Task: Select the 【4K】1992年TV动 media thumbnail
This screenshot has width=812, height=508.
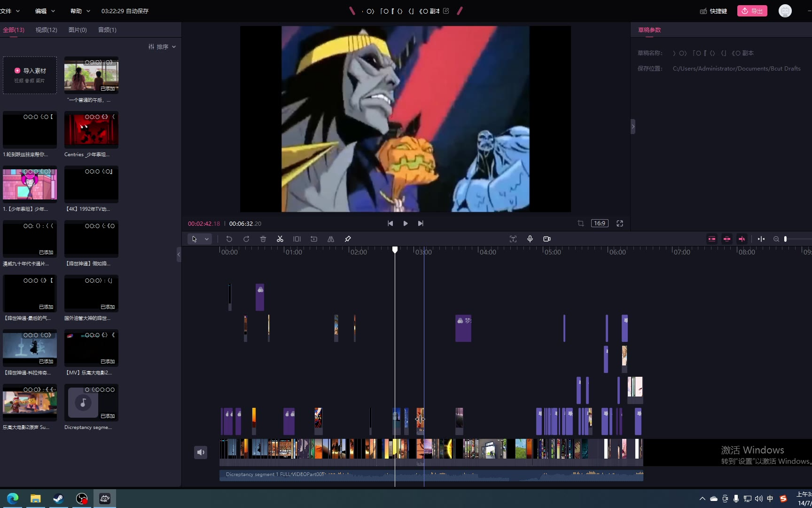Action: [x=91, y=184]
